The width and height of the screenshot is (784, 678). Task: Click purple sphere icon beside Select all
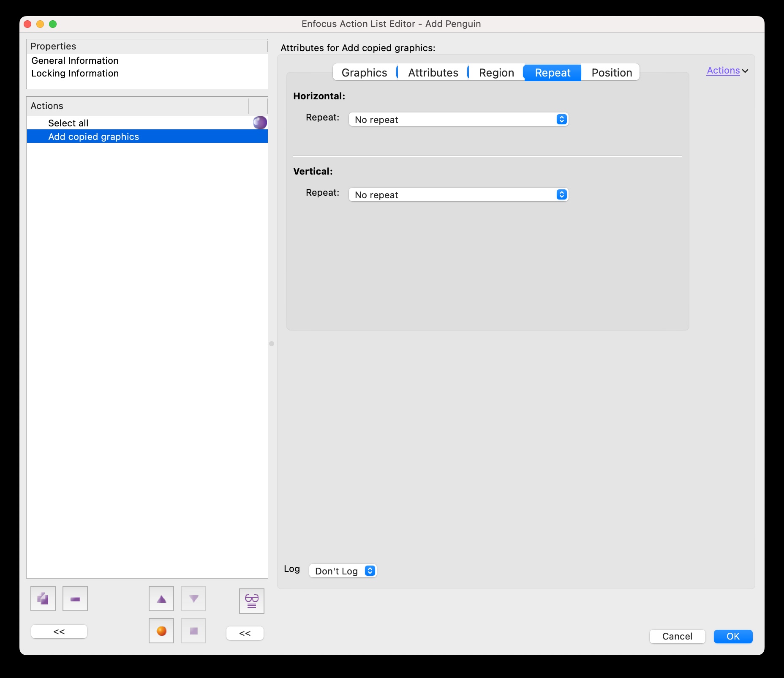(x=260, y=123)
